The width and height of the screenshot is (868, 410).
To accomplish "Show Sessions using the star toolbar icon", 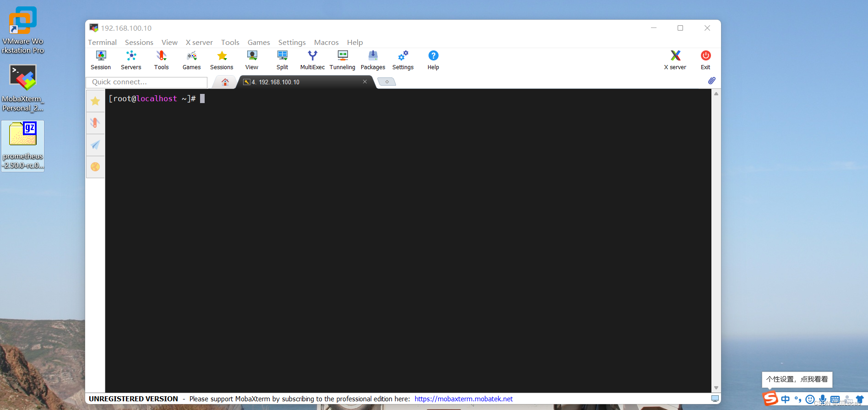I will [222, 60].
